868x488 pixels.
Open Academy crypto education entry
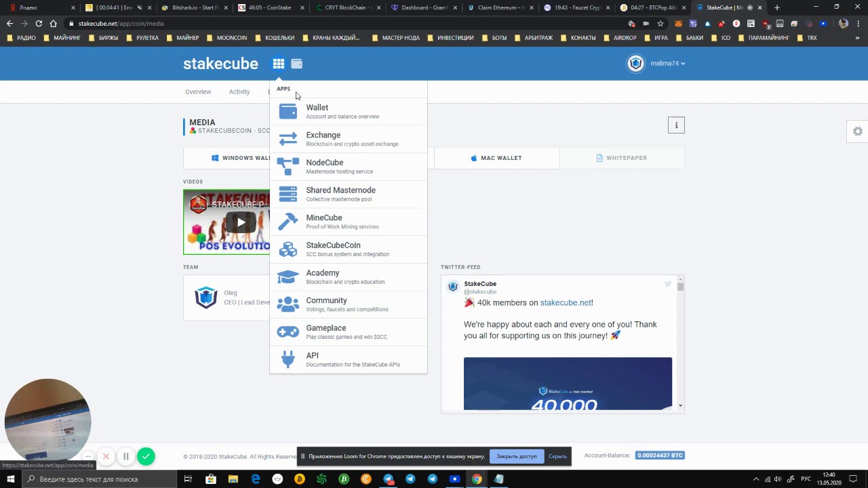tap(349, 277)
